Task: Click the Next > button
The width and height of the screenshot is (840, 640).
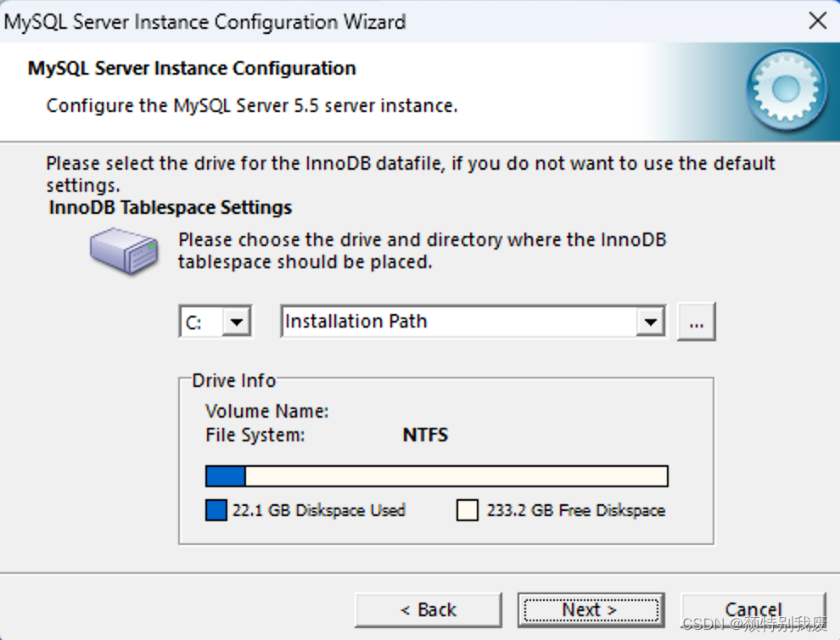Action: tap(591, 610)
